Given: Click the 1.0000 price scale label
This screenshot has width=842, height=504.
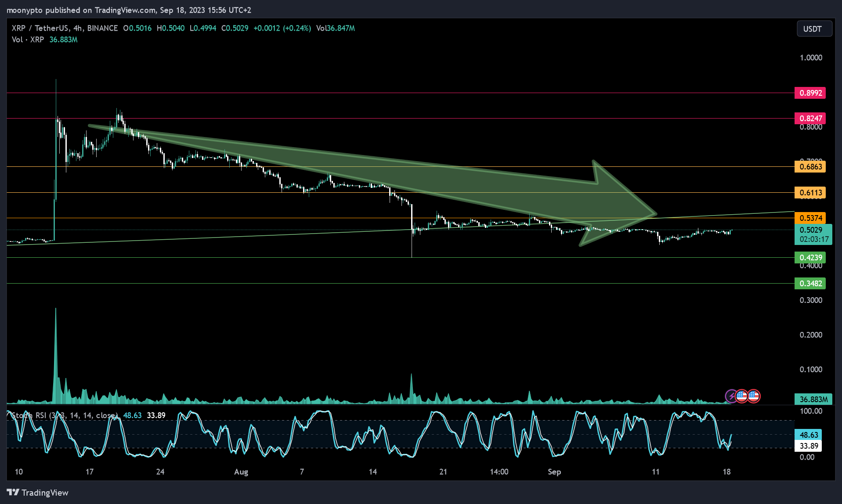Looking at the screenshot, I should pos(811,58).
